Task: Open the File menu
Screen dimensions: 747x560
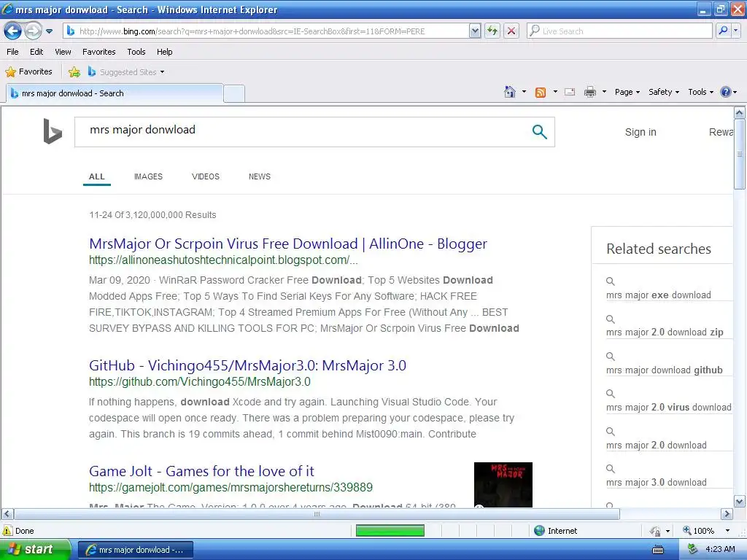Action: (x=13, y=52)
